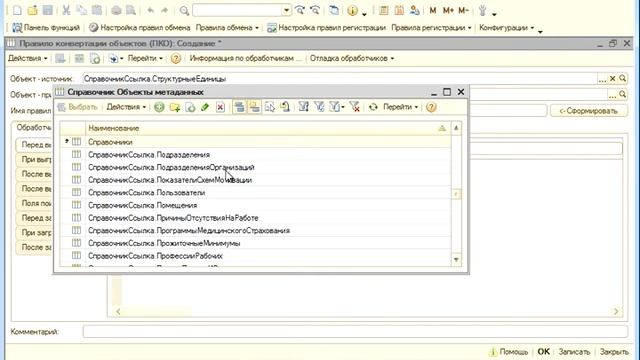
Task: Select row СправочникСсылка.ПрожиточныеМинимумы
Action: (x=256, y=243)
